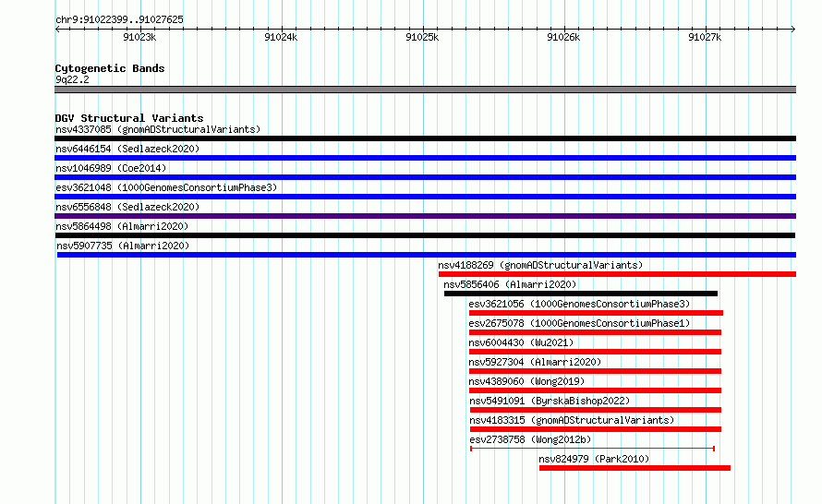Open nsv4183315 (gnomADStructuralVariants) label

point(572,420)
